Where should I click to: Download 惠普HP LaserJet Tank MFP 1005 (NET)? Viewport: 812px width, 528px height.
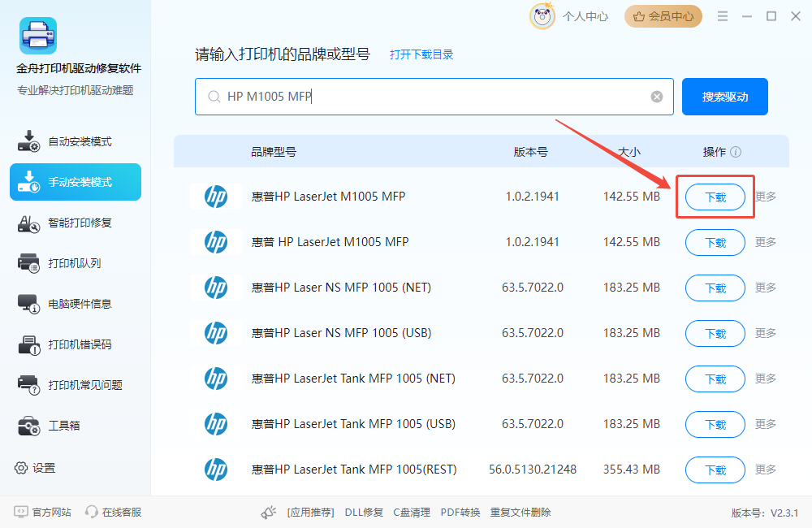click(x=715, y=379)
